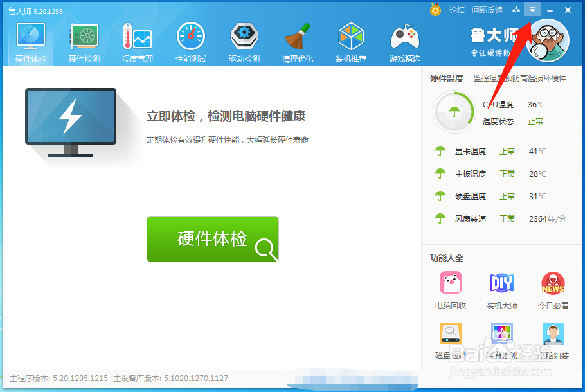
Task: Click the 41℃ graphics card value
Action: click(537, 152)
